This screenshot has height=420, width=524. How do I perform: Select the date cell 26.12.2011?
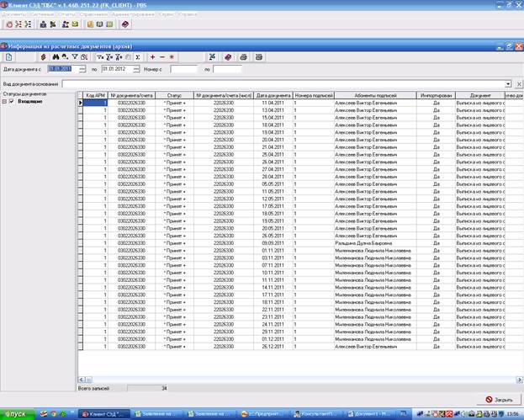pyautogui.click(x=273, y=347)
